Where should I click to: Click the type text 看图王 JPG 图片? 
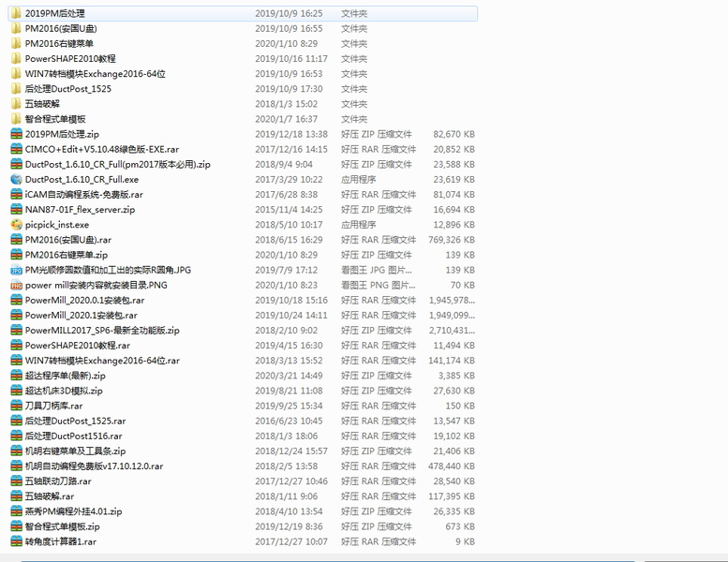pyautogui.click(x=377, y=270)
